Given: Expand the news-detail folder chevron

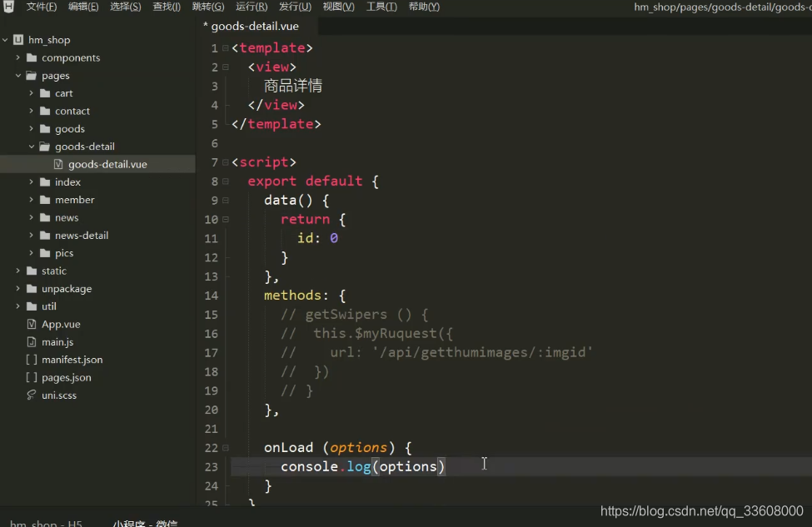Looking at the screenshot, I should tap(31, 235).
